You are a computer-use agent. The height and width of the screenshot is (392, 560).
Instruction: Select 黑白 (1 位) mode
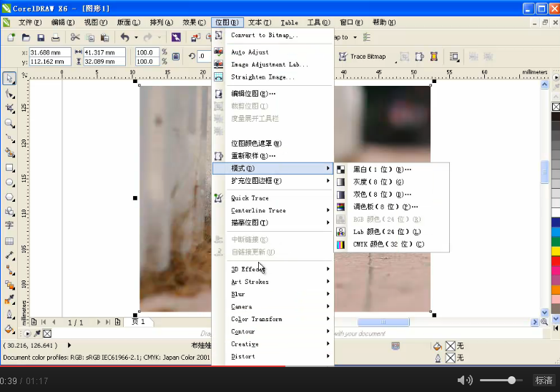click(x=392, y=170)
